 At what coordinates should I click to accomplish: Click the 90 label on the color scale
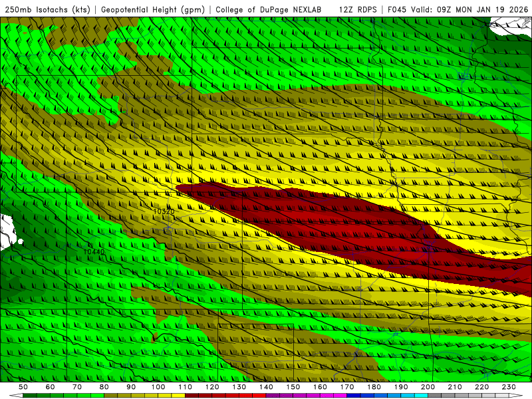pos(131,387)
